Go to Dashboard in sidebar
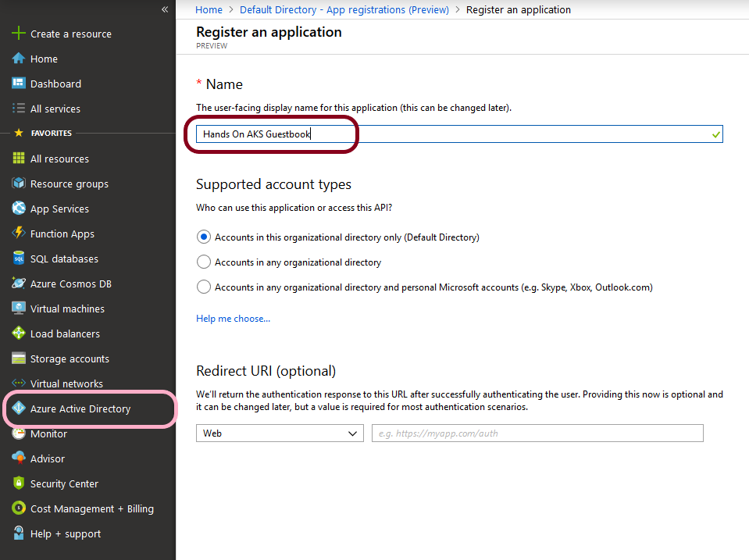The image size is (749, 560). [55, 84]
